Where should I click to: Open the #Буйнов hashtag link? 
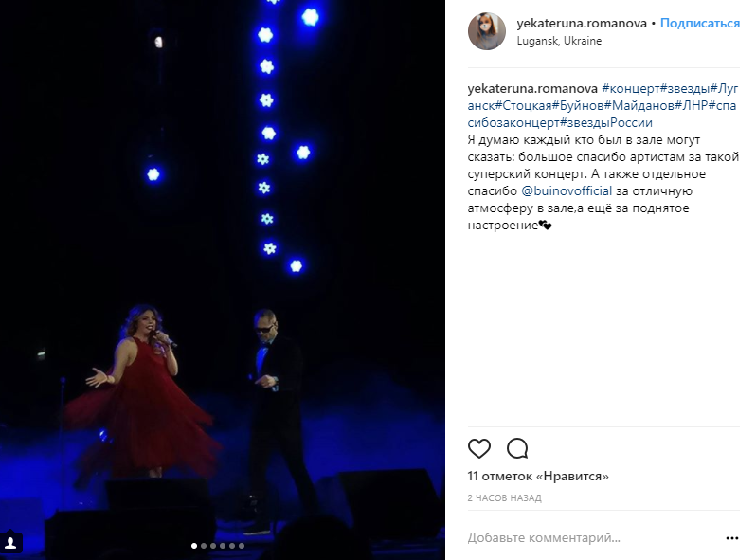[578, 105]
